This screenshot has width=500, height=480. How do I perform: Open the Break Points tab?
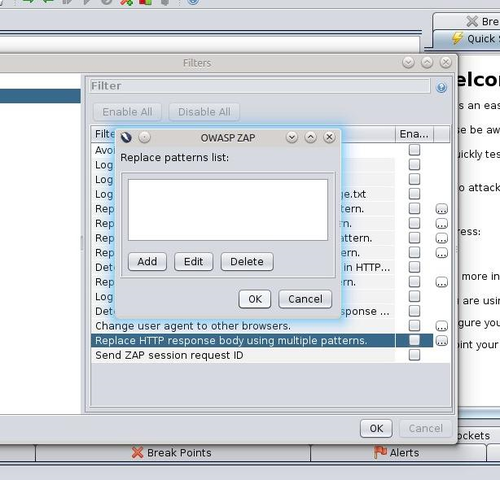tap(172, 453)
